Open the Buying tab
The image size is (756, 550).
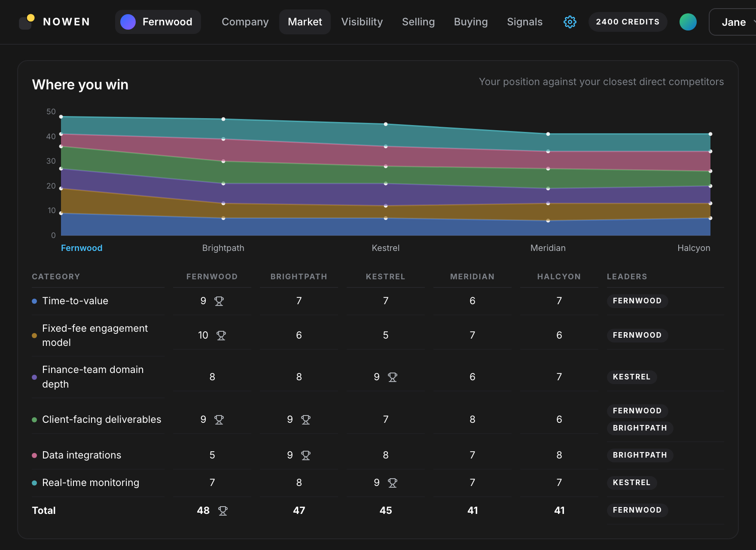pyautogui.click(x=471, y=22)
